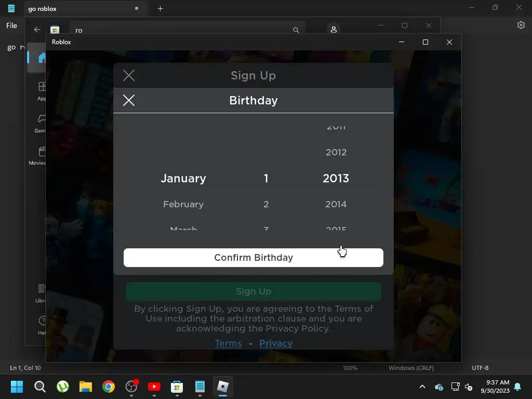Close the 'go roblox' Notepad tab

point(137,8)
